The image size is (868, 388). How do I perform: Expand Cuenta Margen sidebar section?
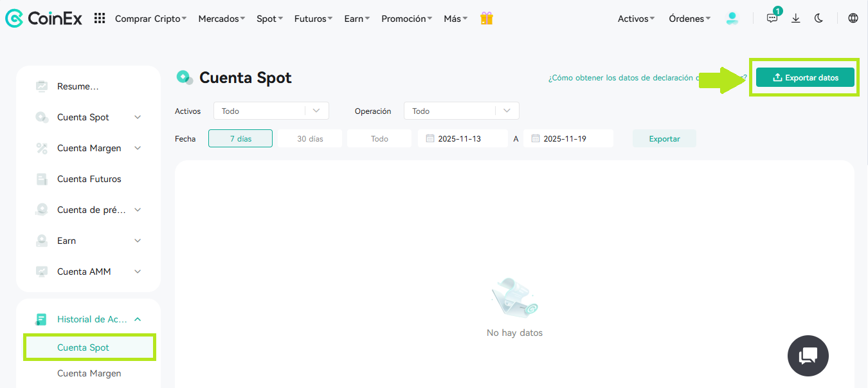point(138,148)
